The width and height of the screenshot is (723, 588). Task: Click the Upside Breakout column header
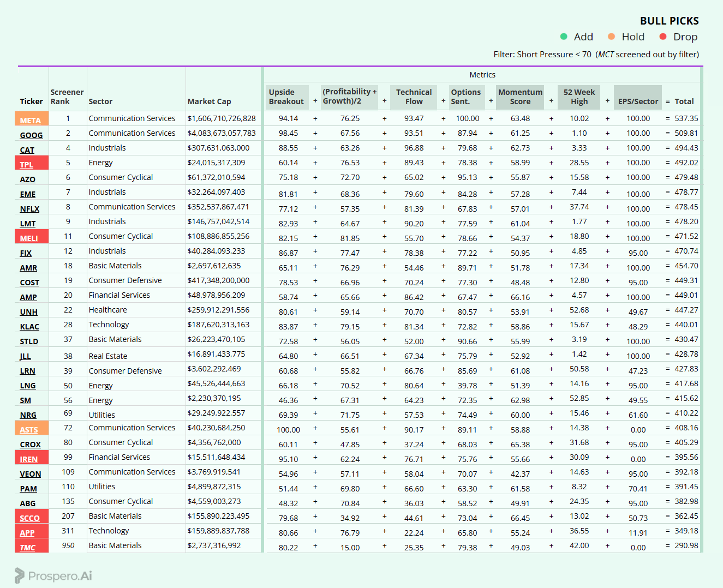coord(287,97)
